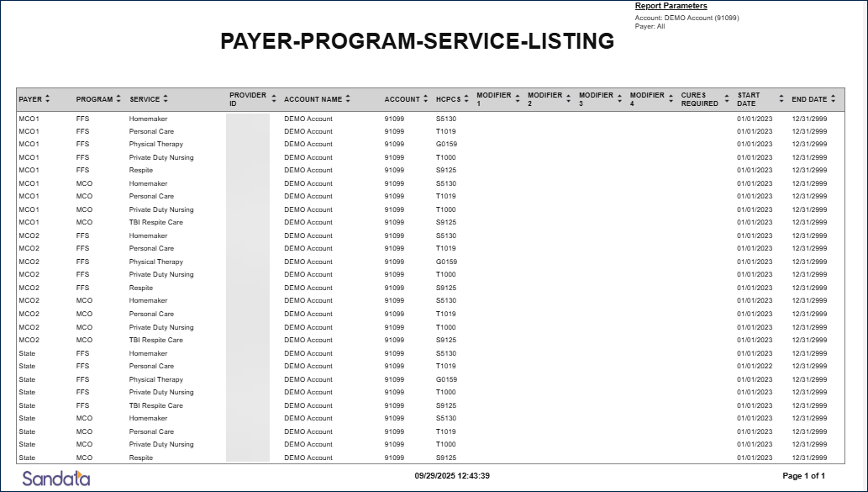Viewport: 868px width, 492px height.
Task: Sort by ACCOUNT NAME using its arrows
Action: (x=348, y=99)
